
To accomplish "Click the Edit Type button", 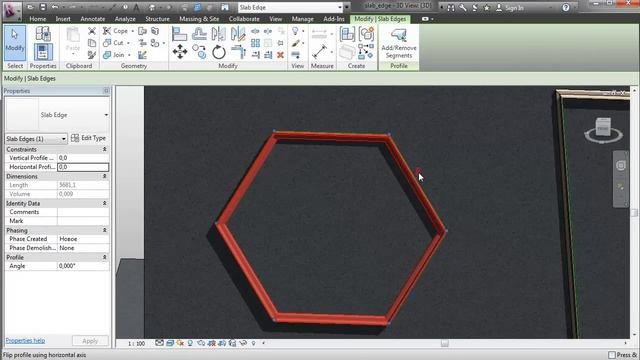I will (88, 138).
